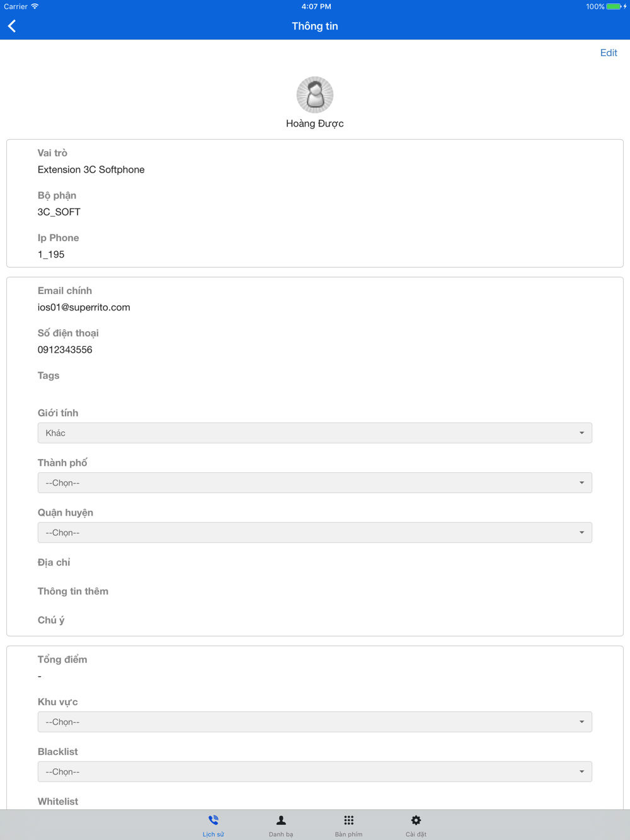Open the Danh bạ contacts icon
The width and height of the screenshot is (630, 840).
(281, 820)
